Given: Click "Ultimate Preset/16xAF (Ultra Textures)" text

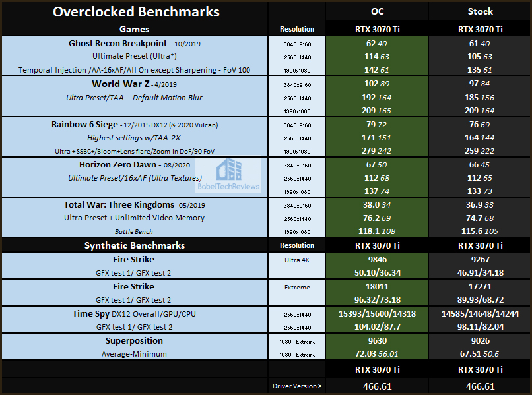Looking at the screenshot, I should (135, 178).
